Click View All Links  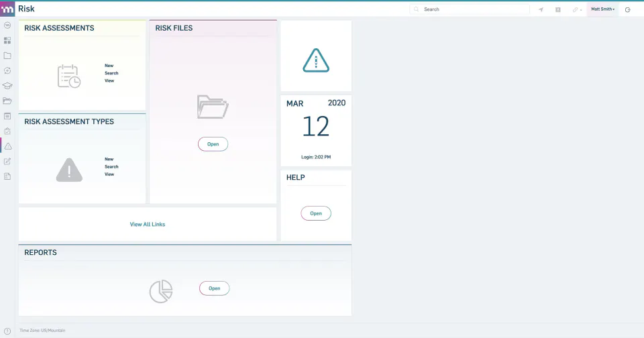[148, 224]
